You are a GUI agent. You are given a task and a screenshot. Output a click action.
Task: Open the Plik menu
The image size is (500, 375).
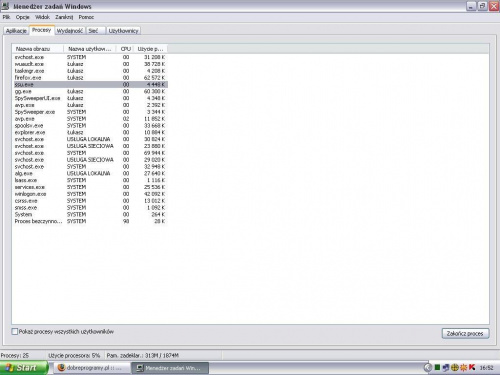6,17
